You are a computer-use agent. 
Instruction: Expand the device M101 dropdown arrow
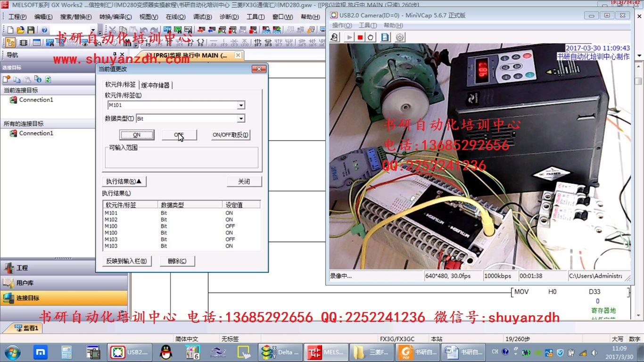tap(241, 105)
